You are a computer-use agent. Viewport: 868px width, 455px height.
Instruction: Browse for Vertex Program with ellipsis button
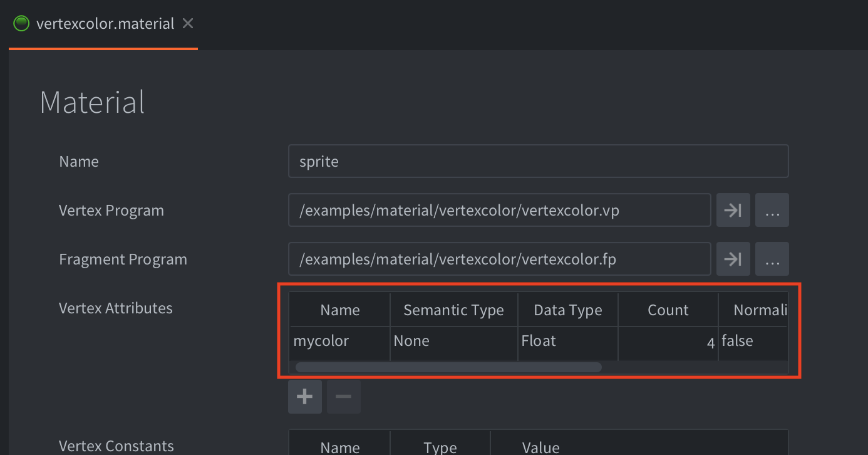pos(772,210)
